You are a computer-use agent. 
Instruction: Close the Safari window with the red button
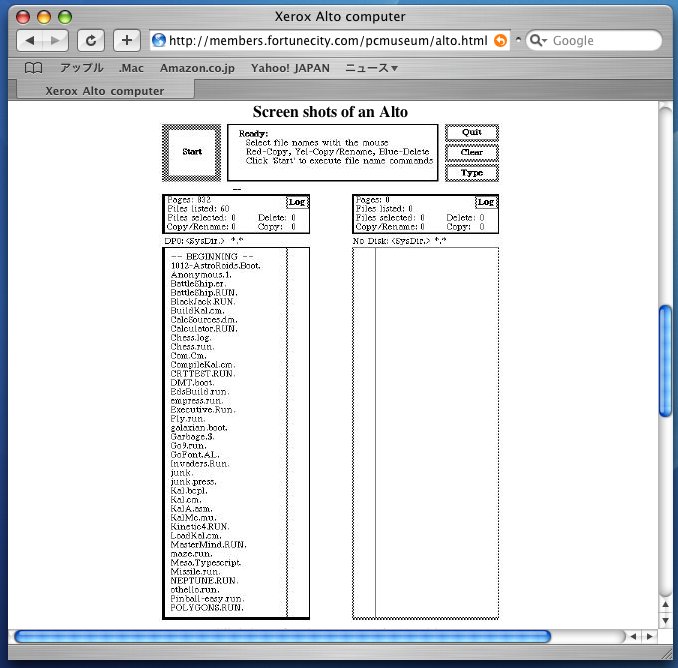[23, 17]
